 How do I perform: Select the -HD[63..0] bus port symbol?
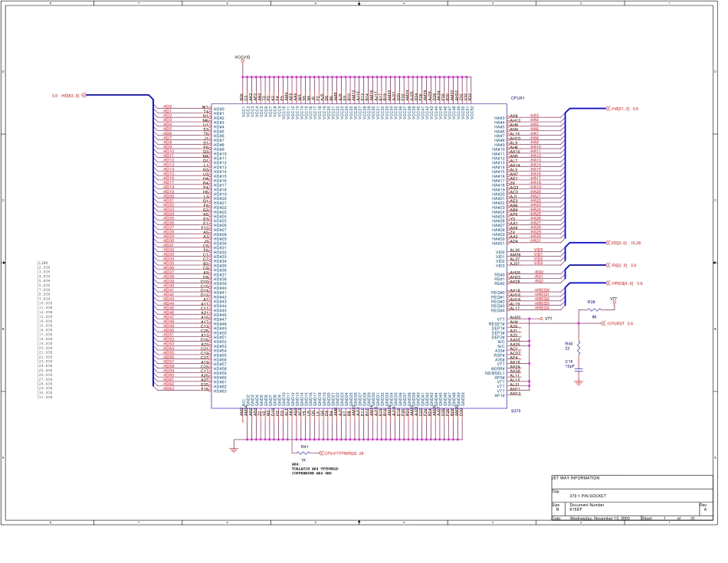click(84, 96)
